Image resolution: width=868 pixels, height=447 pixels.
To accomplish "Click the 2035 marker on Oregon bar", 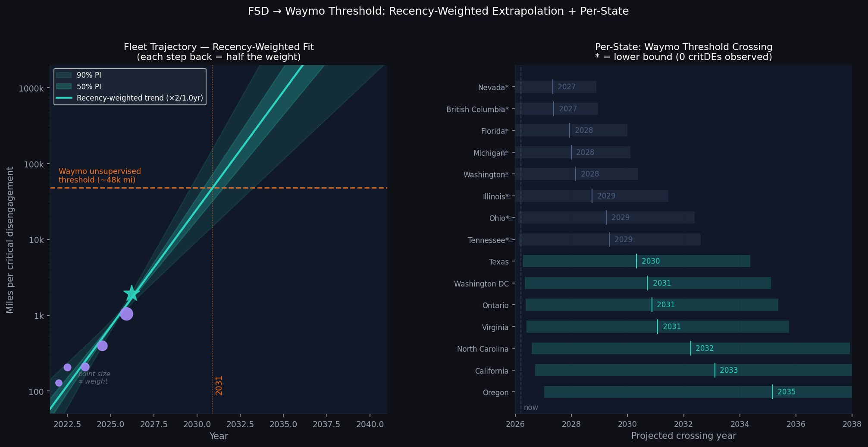I will [772, 392].
